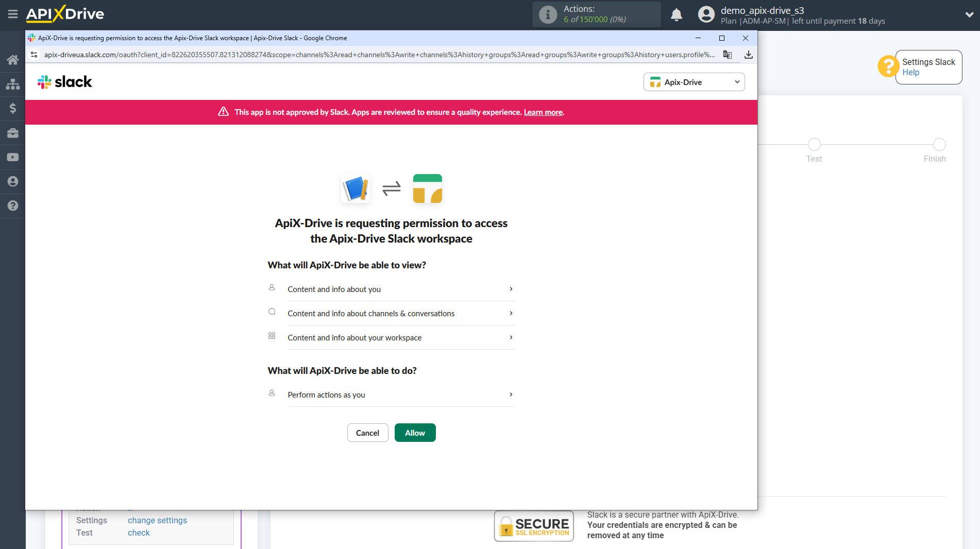980x549 pixels.
Task: Maximize the Slack popup window
Action: coord(722,38)
